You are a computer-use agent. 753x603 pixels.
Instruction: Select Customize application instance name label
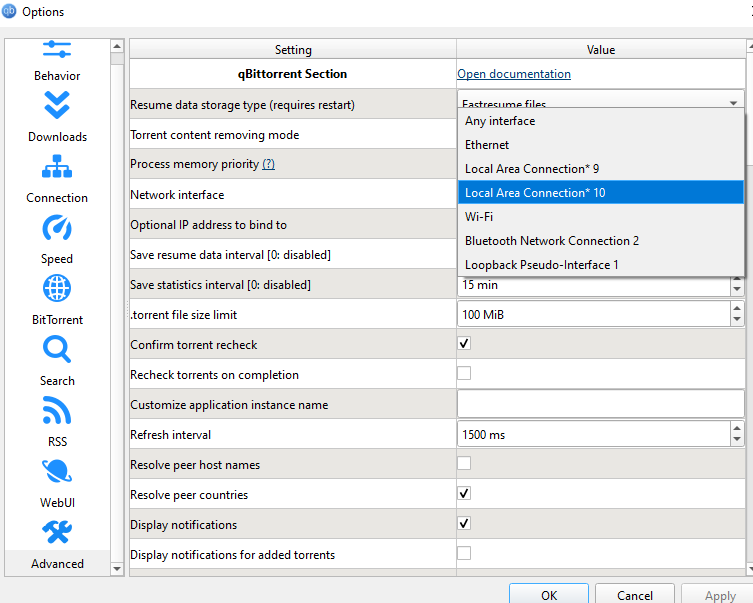229,405
